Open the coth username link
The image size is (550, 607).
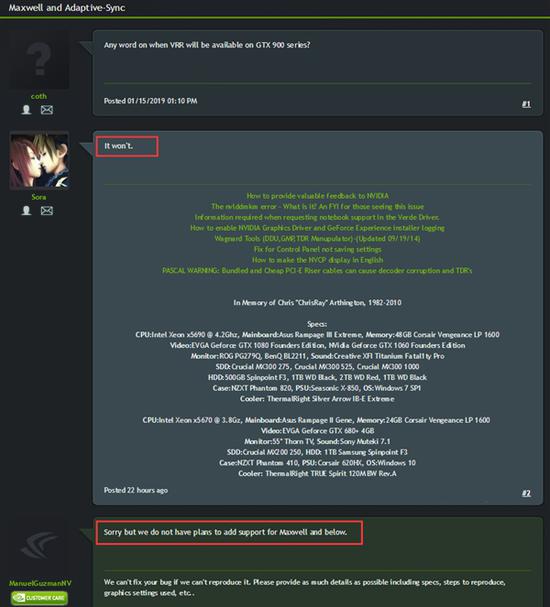[39, 96]
